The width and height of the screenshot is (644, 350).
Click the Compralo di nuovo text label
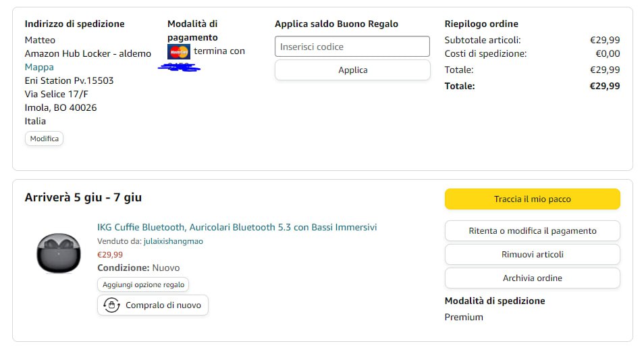(163, 305)
